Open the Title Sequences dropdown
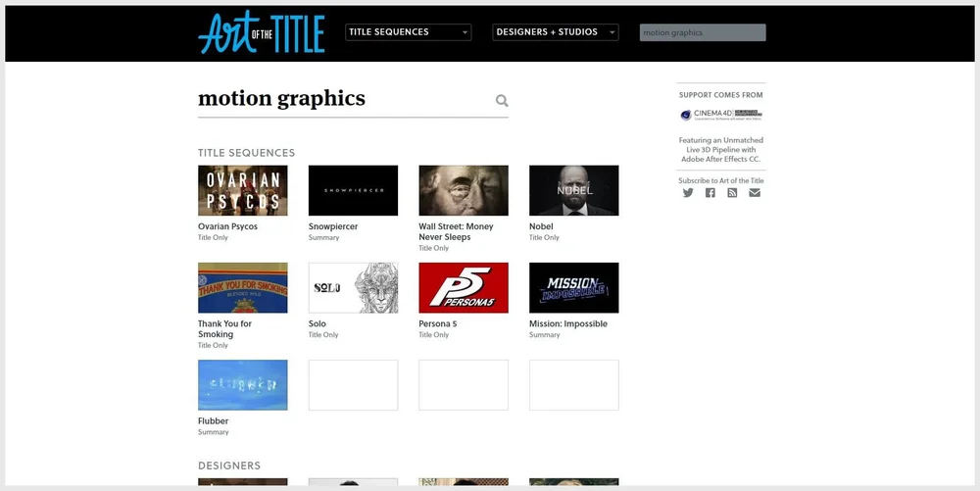The width and height of the screenshot is (980, 491). click(408, 32)
